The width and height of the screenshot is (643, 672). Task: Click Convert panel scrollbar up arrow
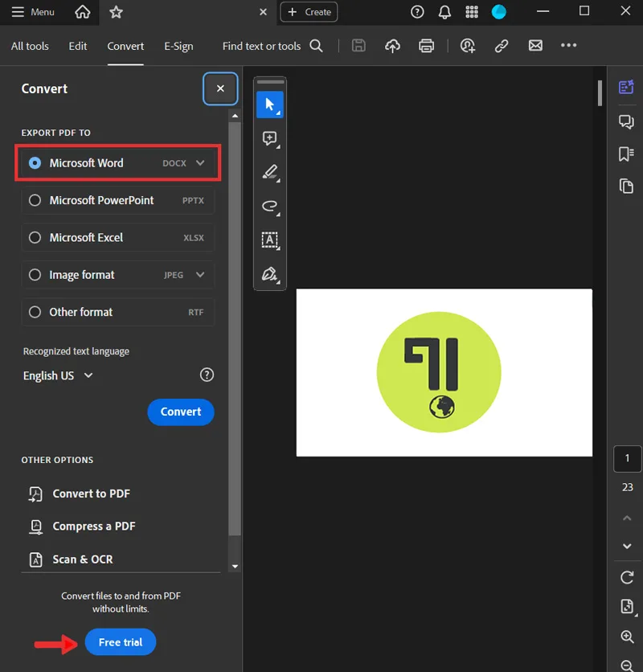tap(235, 116)
